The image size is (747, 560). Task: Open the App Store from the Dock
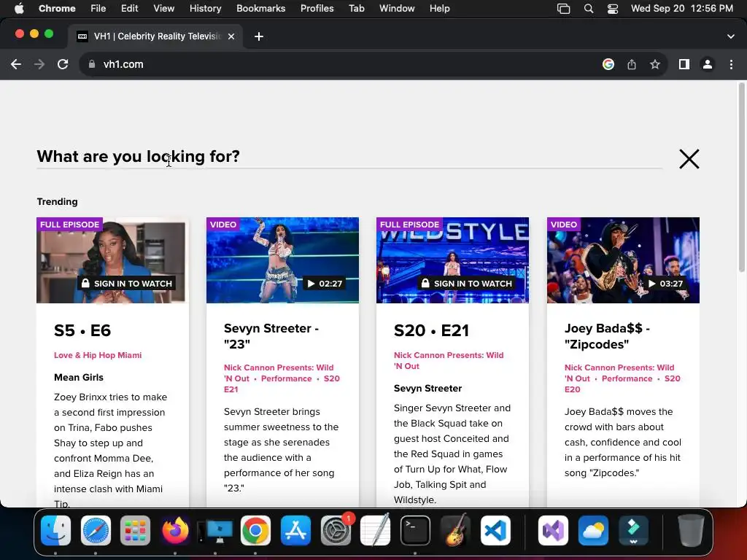point(295,531)
